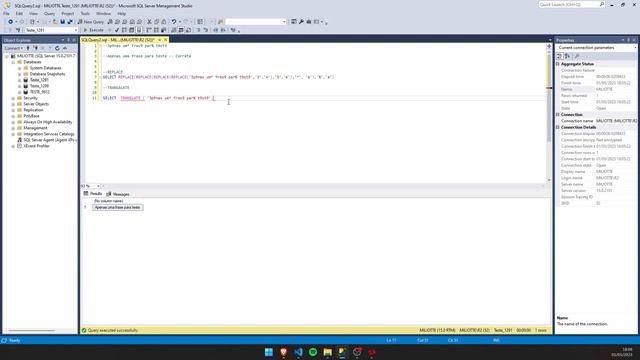
Task: Switch to the Messages tab
Action: point(118,194)
